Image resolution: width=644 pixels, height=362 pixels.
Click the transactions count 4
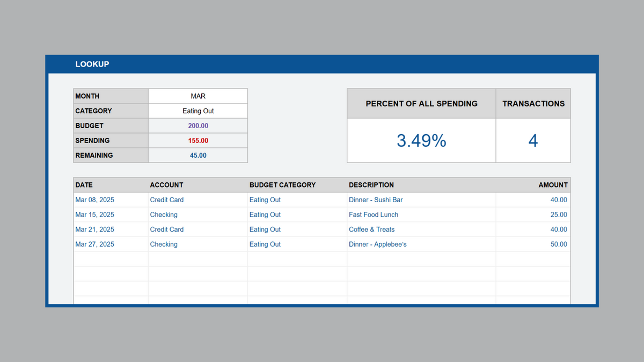(533, 141)
